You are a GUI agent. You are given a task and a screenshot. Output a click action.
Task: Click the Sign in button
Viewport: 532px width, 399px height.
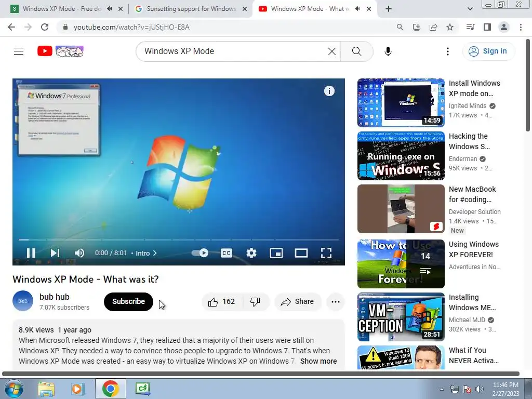(488, 51)
